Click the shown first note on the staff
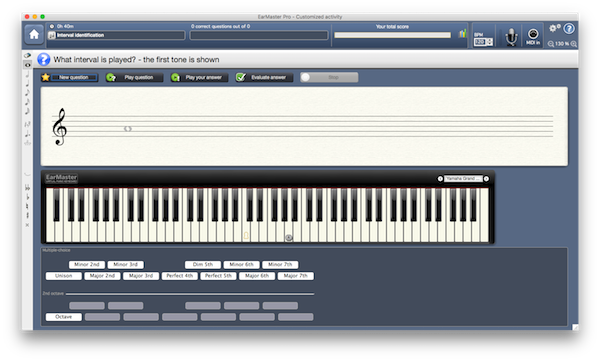Viewport: 600px width, 361px height. tap(128, 129)
